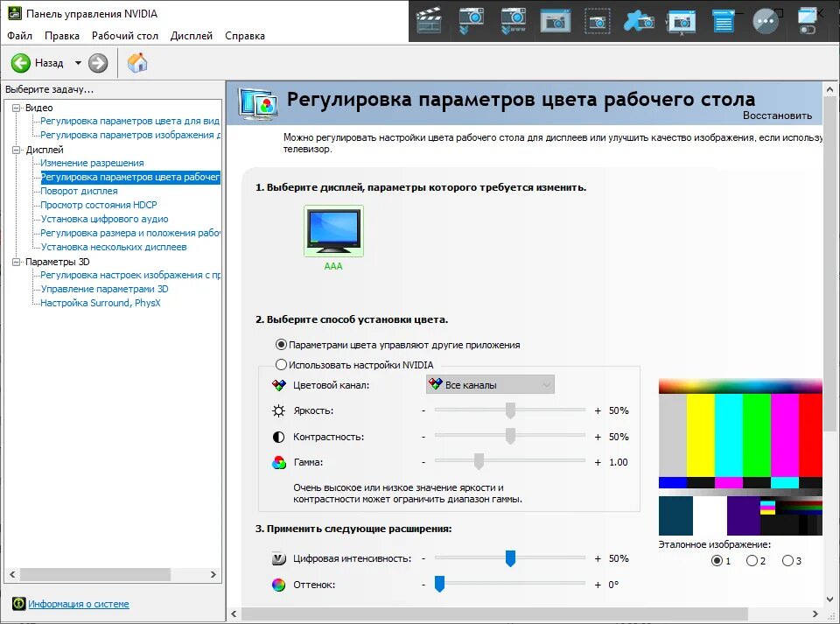Viewport: 840px width, 624px height.
Task: Open 'Управление параметрами 3D' task
Action: (x=104, y=289)
